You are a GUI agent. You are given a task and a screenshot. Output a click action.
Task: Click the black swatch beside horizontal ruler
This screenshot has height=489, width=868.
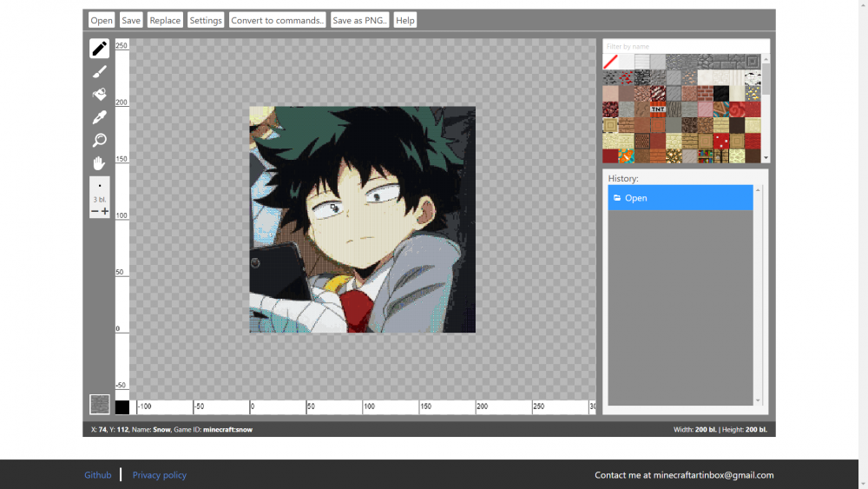coord(122,407)
